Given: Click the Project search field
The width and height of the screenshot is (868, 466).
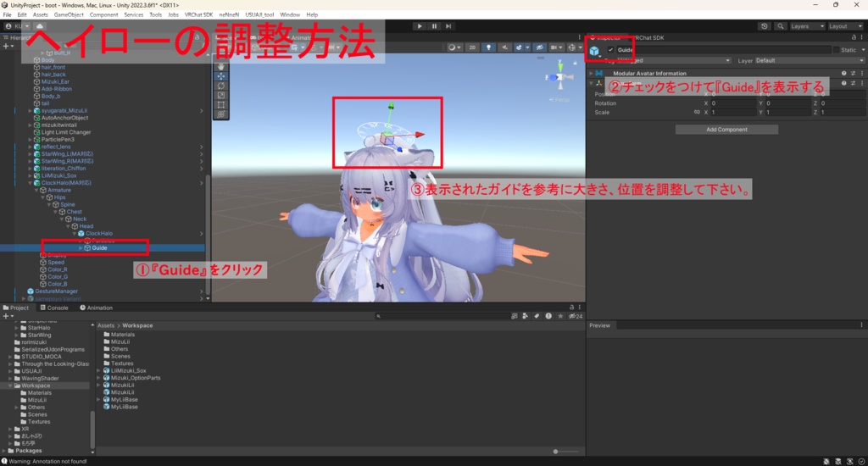Looking at the screenshot, I should click(x=441, y=317).
